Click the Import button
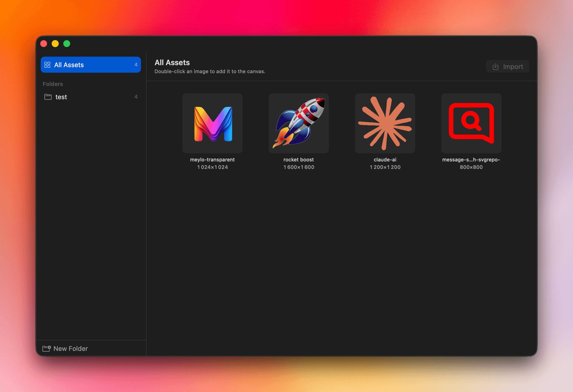Image resolution: width=573 pixels, height=392 pixels. point(508,66)
